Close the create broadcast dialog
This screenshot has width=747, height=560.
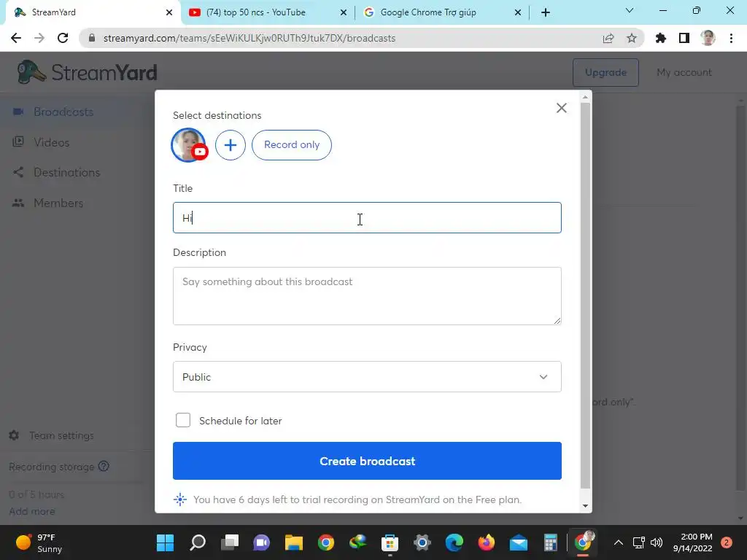[561, 108]
